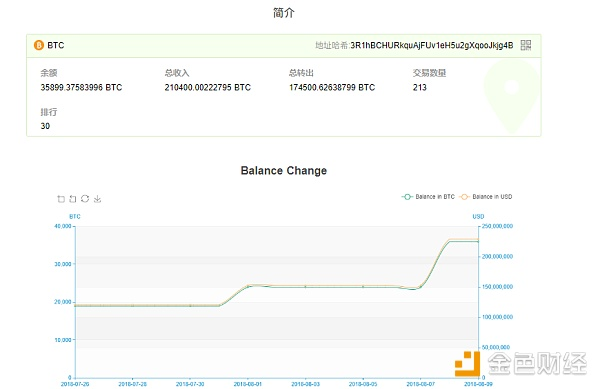Click the USD axis title on the right
Image resolution: width=600 pixels, height=389 pixels.
click(x=478, y=216)
